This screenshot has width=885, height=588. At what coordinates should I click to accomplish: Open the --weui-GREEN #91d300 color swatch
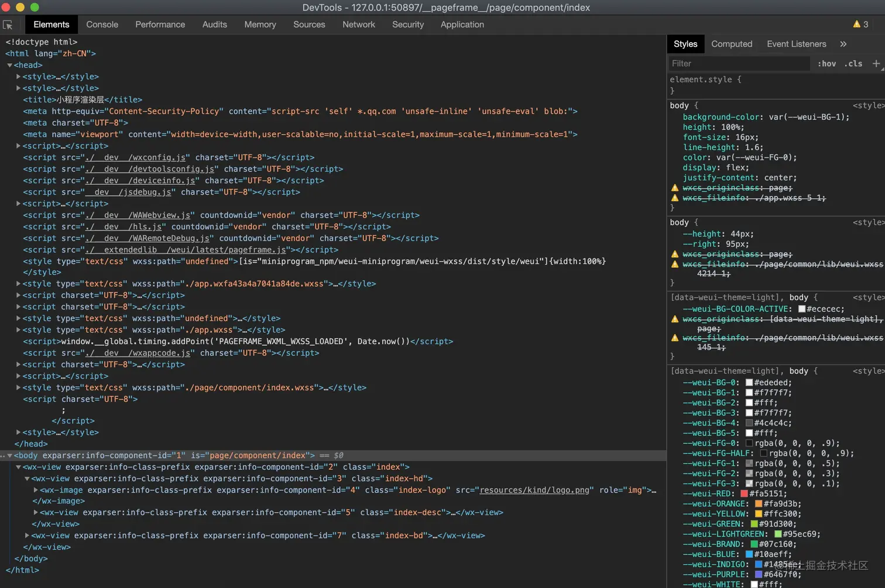click(x=754, y=524)
